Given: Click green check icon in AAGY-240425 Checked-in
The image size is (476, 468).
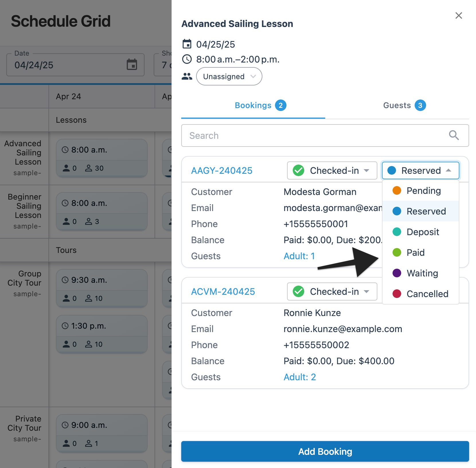Looking at the screenshot, I should point(299,170).
